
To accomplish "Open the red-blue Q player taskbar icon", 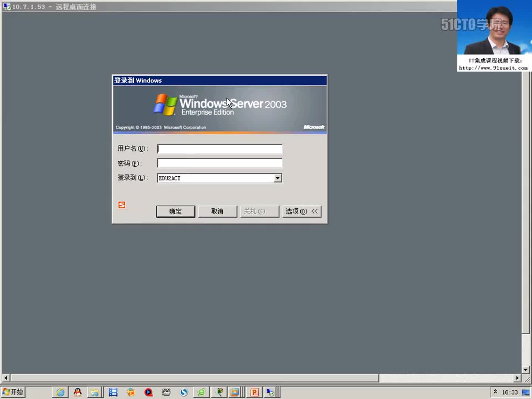I will click(x=149, y=392).
